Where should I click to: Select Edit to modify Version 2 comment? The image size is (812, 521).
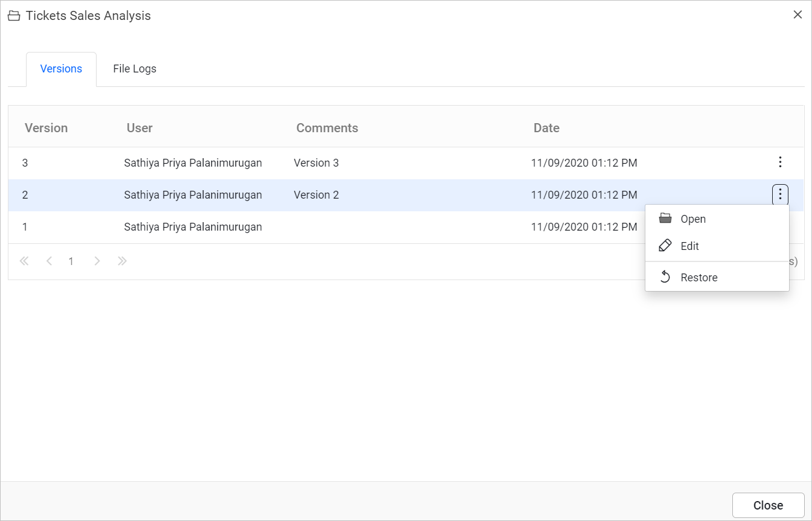pos(689,245)
